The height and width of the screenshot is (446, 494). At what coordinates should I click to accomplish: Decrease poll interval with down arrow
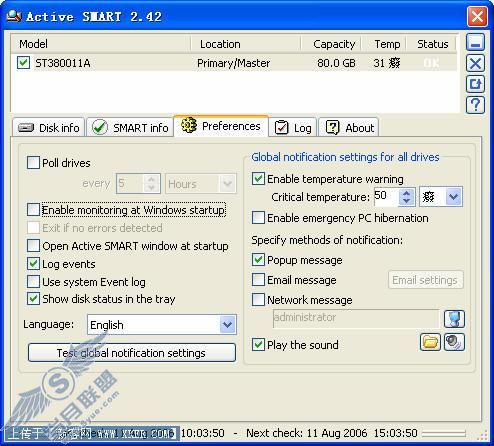151,188
